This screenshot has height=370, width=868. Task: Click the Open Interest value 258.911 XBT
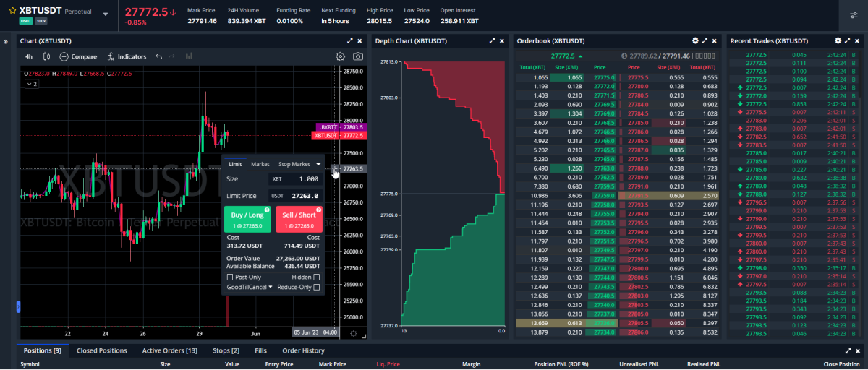(459, 21)
